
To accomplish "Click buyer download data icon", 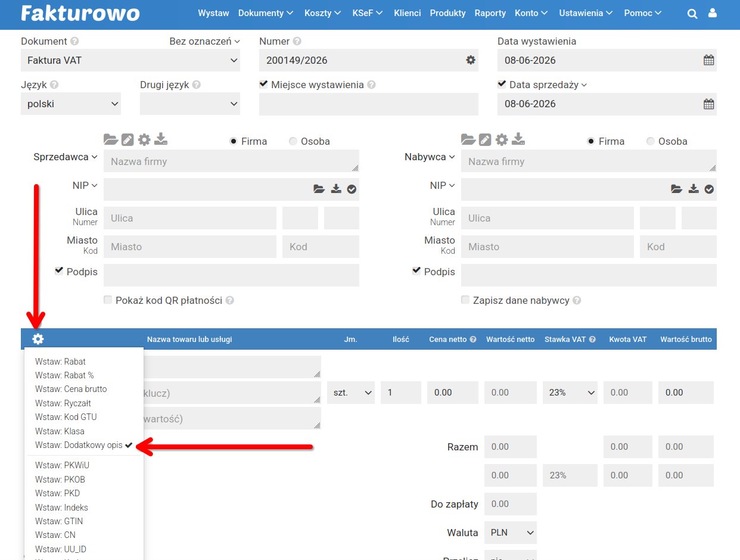I will pos(518,139).
